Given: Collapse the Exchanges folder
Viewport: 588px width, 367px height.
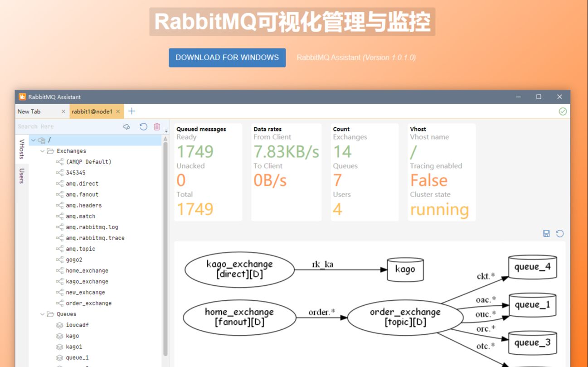Looking at the screenshot, I should click(43, 151).
